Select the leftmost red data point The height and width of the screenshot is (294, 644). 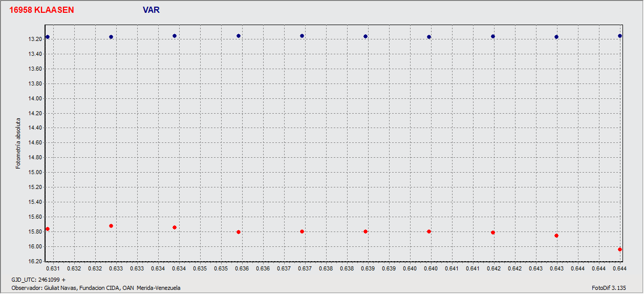(48, 229)
